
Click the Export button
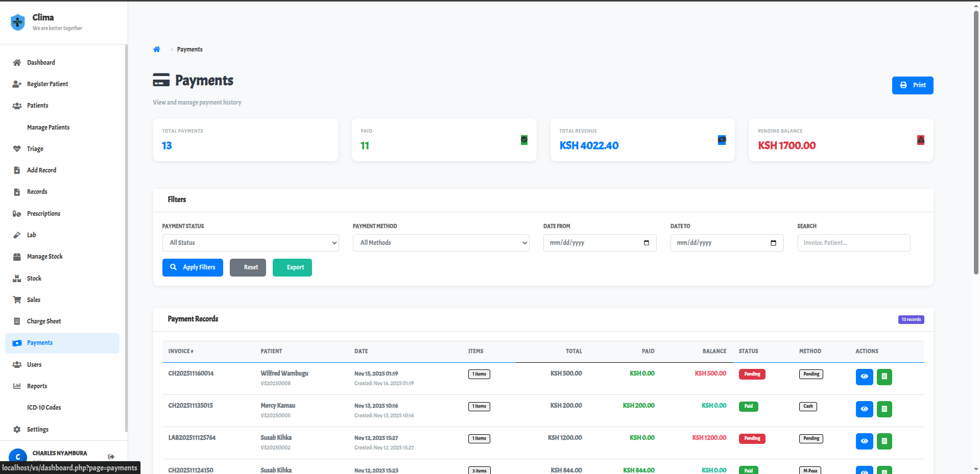pos(292,267)
